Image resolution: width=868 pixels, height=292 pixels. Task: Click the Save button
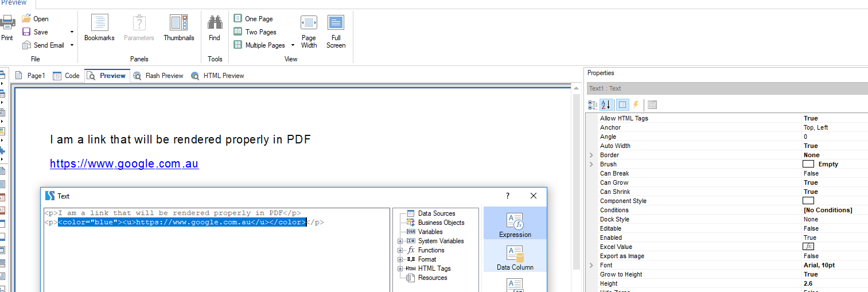pos(36,32)
